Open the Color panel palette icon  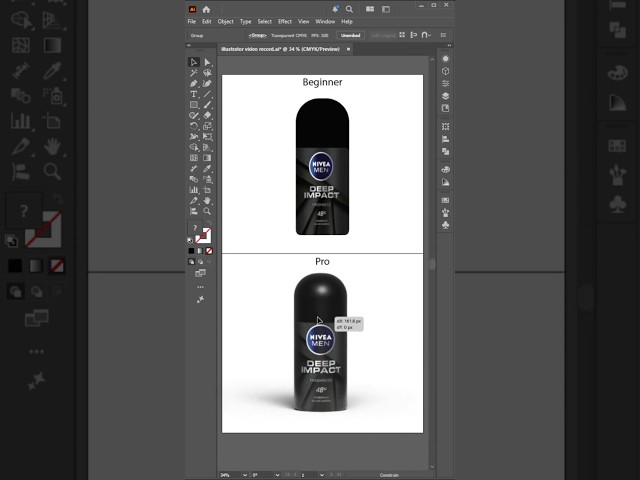445,169
